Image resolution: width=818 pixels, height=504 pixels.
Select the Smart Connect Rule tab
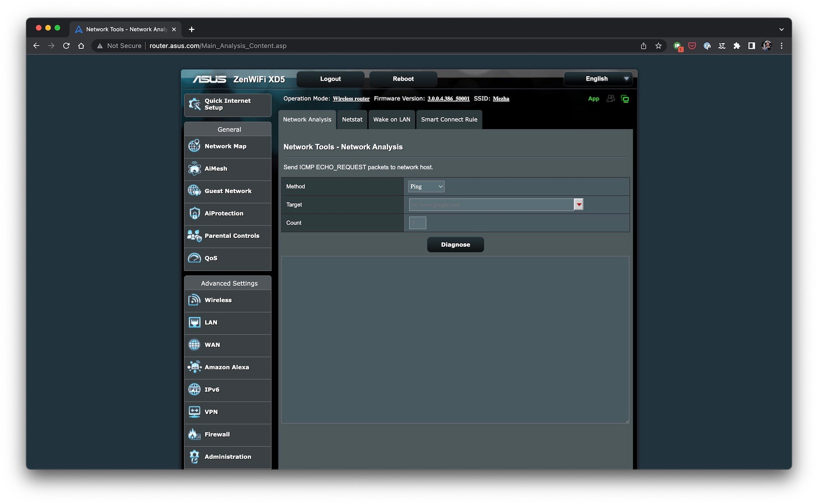[449, 119]
